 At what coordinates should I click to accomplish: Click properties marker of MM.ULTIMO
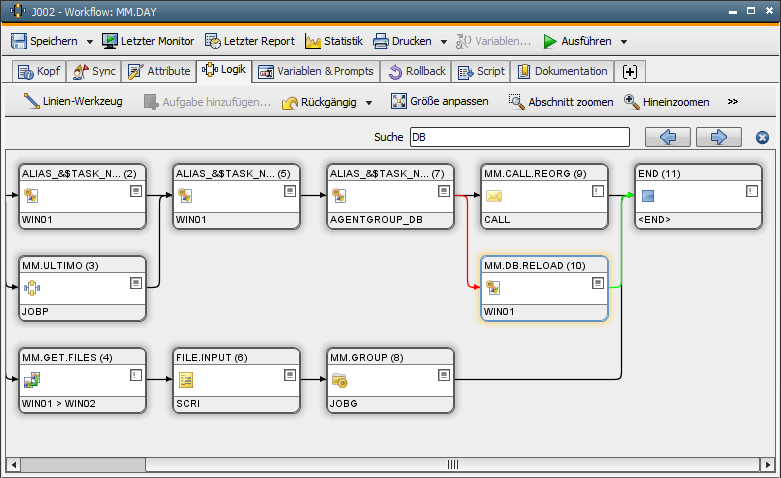(136, 283)
